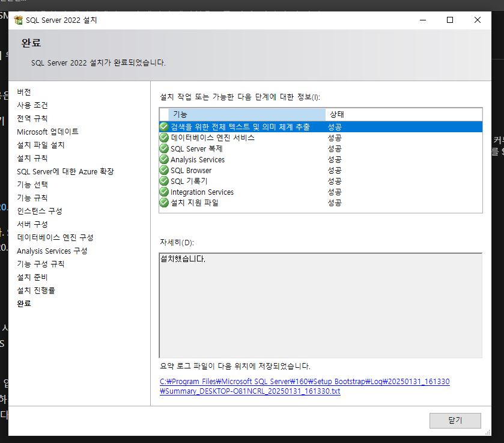Open the Summary log file link

(x=305, y=386)
